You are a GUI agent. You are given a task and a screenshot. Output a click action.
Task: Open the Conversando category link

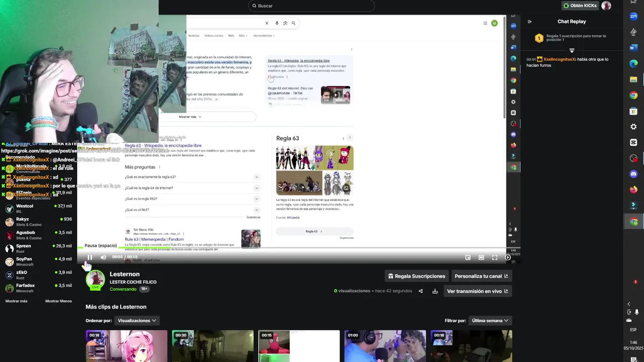click(123, 289)
